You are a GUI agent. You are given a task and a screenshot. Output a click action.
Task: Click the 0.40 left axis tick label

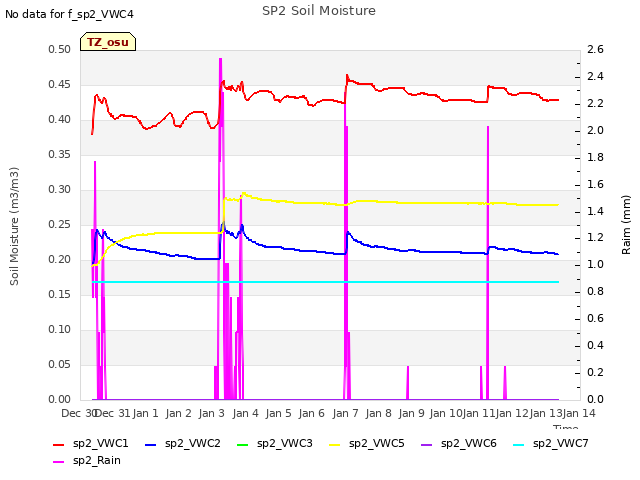pyautogui.click(x=60, y=120)
